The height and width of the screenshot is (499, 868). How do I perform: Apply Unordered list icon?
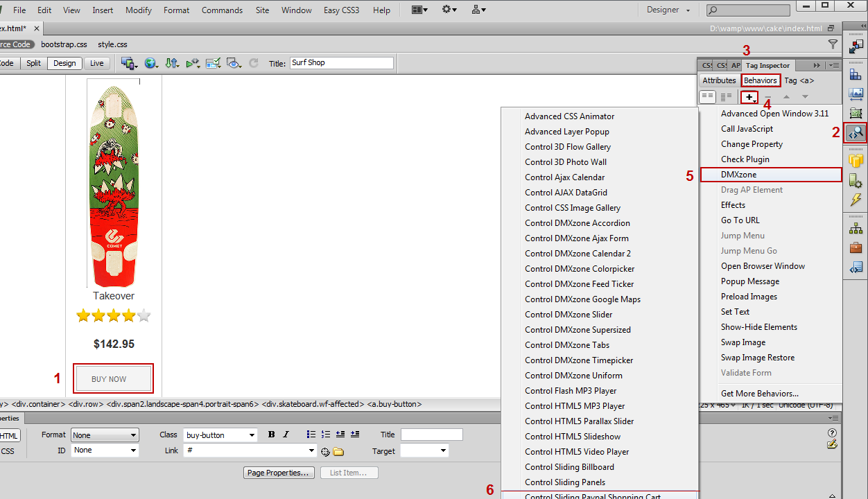coord(311,435)
